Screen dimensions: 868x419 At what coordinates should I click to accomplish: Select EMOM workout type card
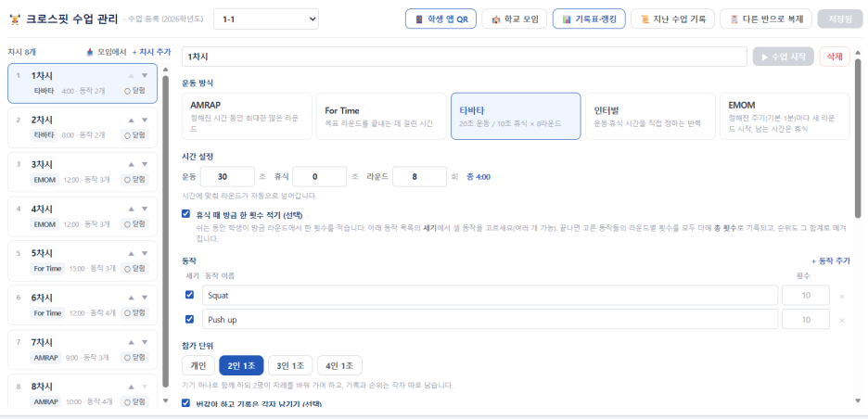785,116
